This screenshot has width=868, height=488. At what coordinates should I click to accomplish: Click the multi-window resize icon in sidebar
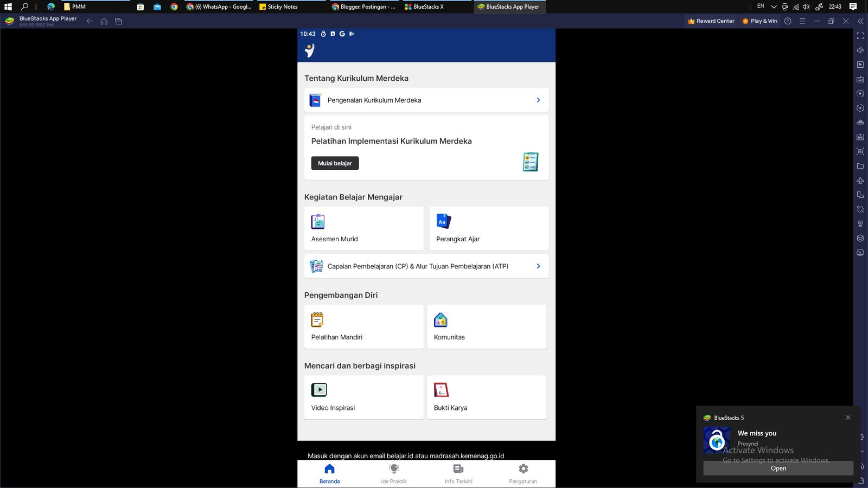[x=860, y=195]
